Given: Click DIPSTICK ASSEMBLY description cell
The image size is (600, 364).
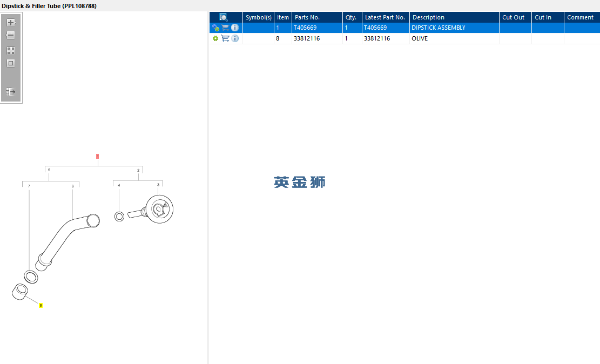Looking at the screenshot, I should point(454,28).
